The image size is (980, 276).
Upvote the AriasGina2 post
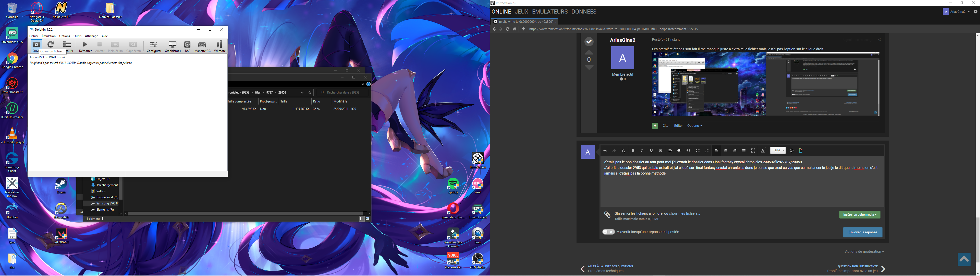click(x=589, y=52)
